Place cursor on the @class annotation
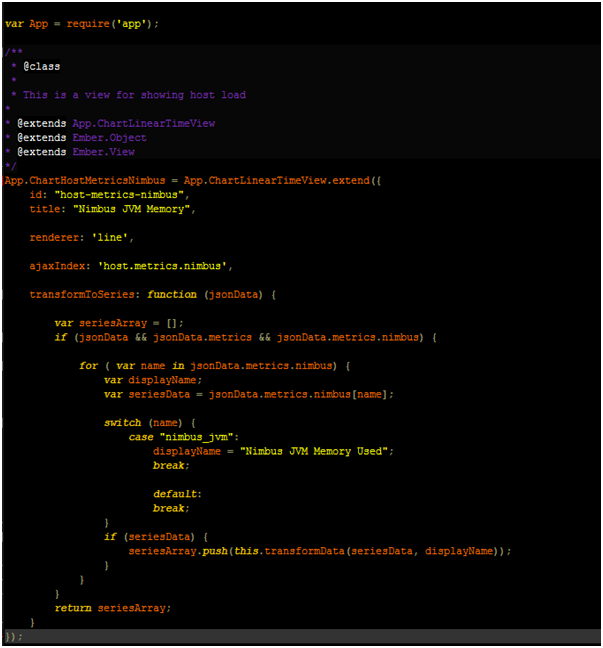603x648 pixels. pyautogui.click(x=41, y=67)
